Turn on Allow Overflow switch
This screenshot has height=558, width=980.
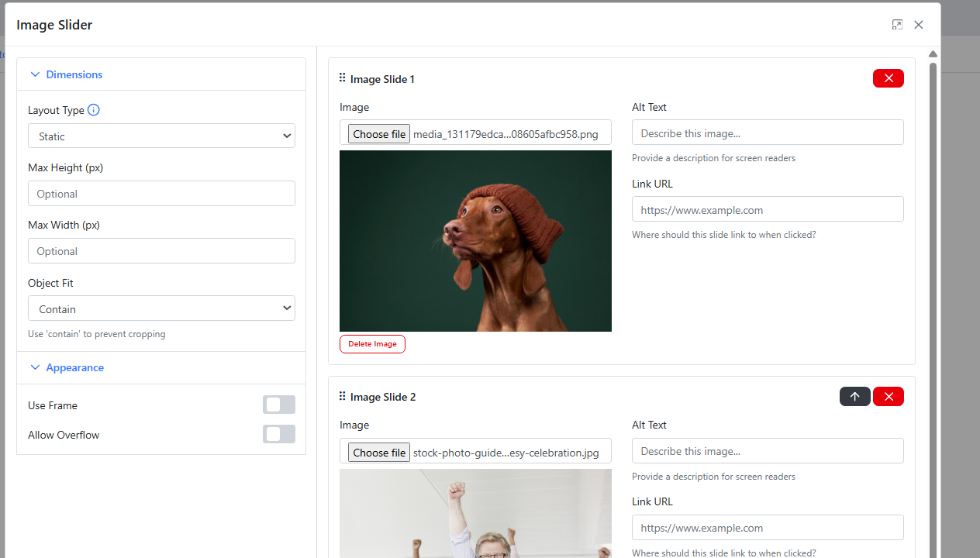(x=279, y=434)
